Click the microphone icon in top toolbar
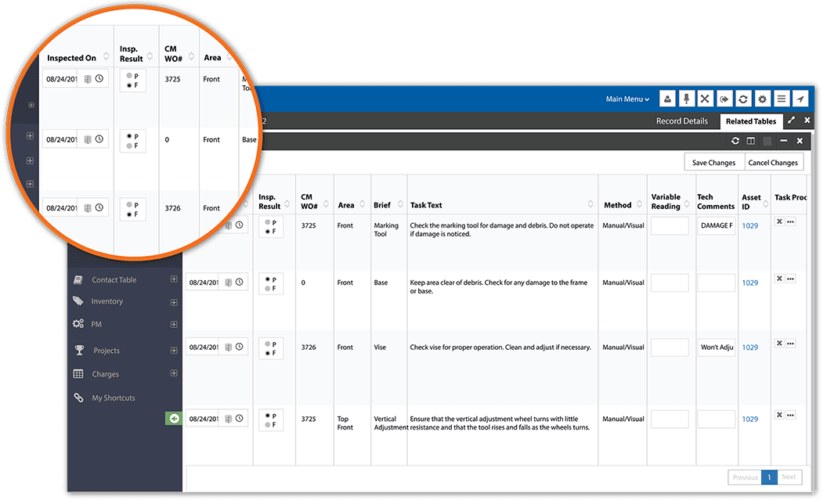Screen dimensions: 827x504 (686, 99)
